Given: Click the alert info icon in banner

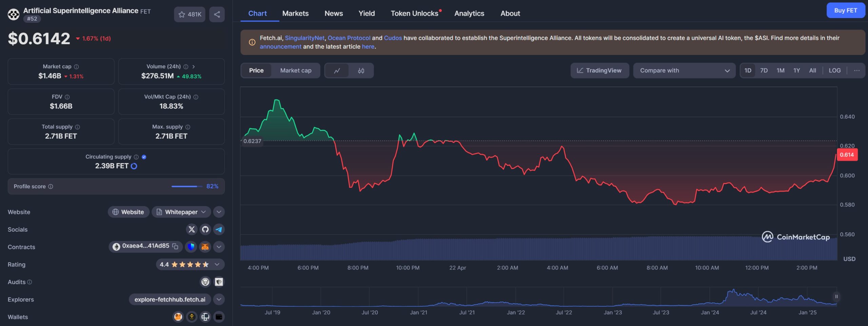Looking at the screenshot, I should [x=252, y=42].
